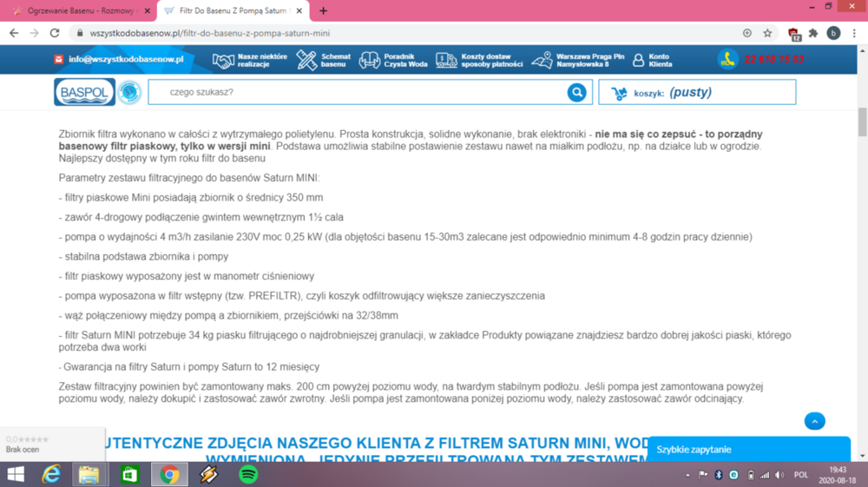Open the koszyk (pusty) cart
Viewport: 868px width, 487px height.
tap(697, 92)
